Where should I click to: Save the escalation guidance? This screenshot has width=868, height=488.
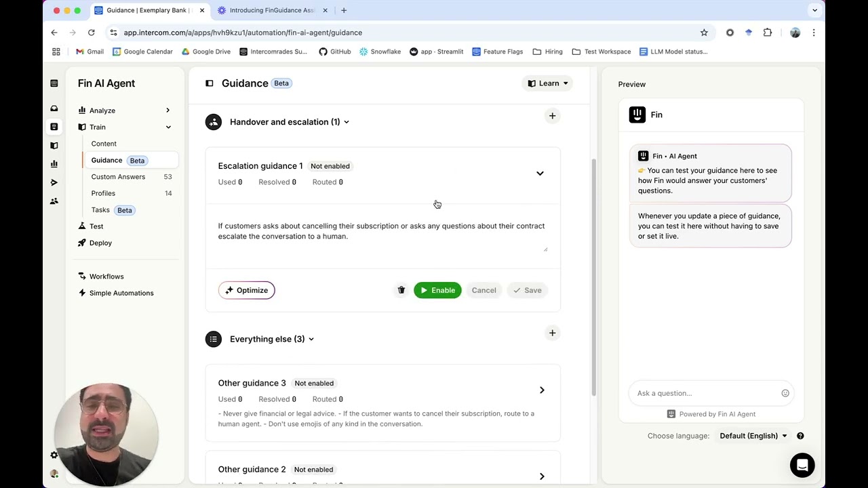click(x=527, y=290)
